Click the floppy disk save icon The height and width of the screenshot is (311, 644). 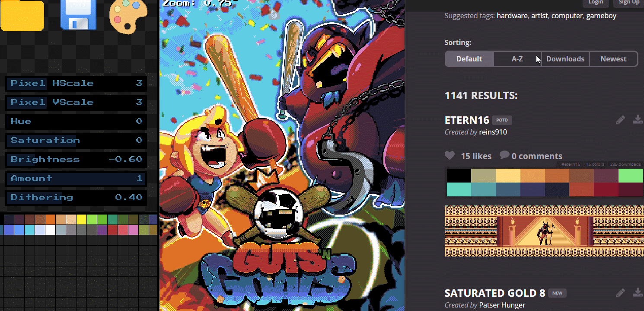[x=78, y=15]
